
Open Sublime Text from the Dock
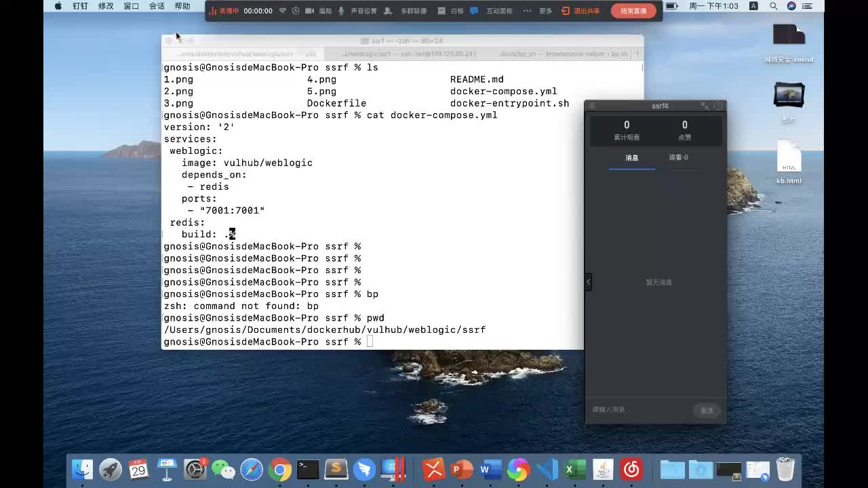(336, 469)
